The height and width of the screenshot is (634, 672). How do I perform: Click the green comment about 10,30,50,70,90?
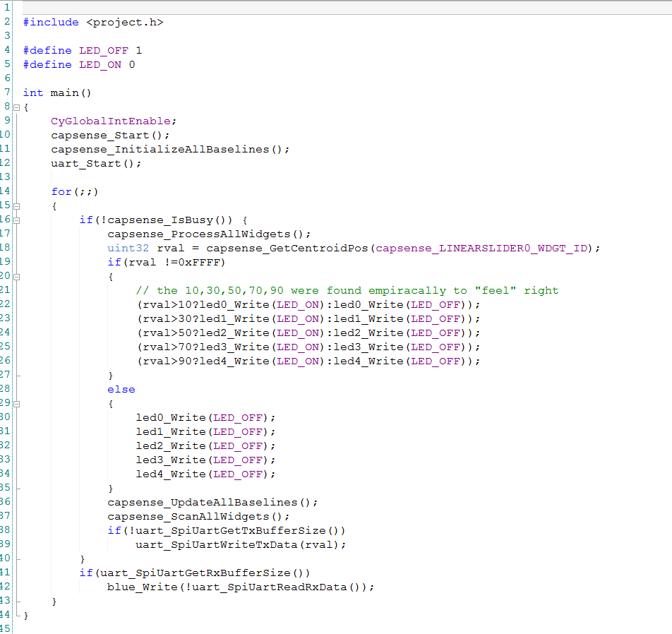point(347,291)
